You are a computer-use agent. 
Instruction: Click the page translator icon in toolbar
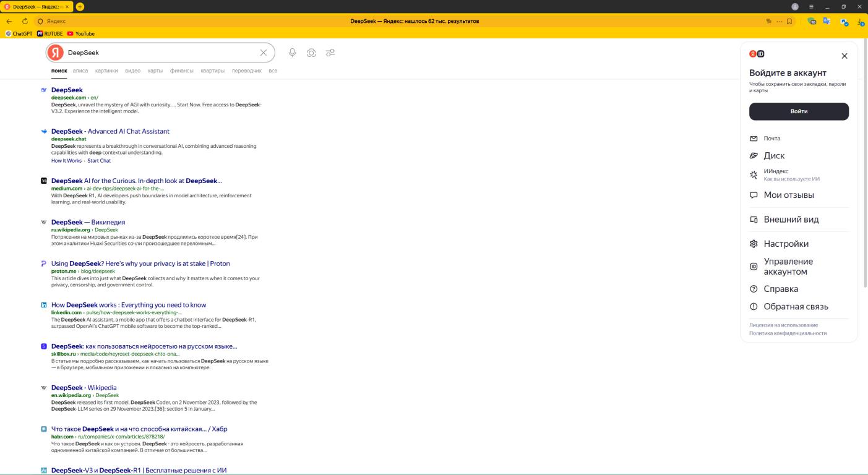pos(826,21)
